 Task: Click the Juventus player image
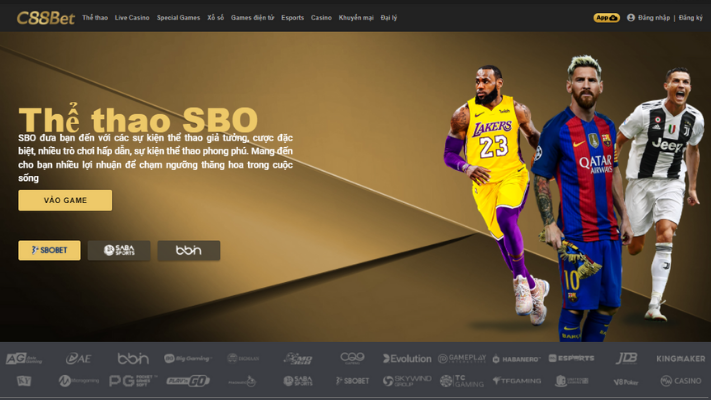click(660, 193)
